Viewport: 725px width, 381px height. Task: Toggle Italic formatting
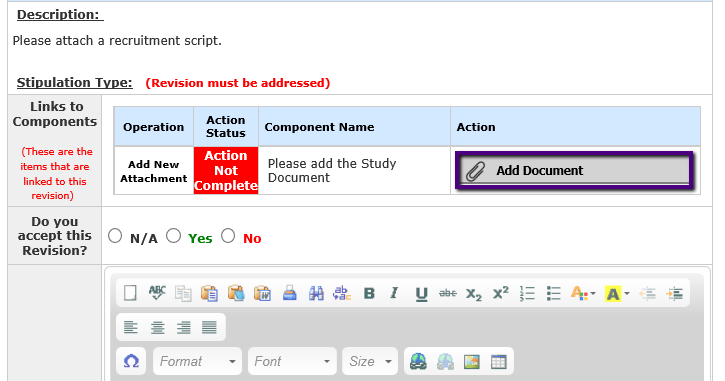[x=394, y=293]
